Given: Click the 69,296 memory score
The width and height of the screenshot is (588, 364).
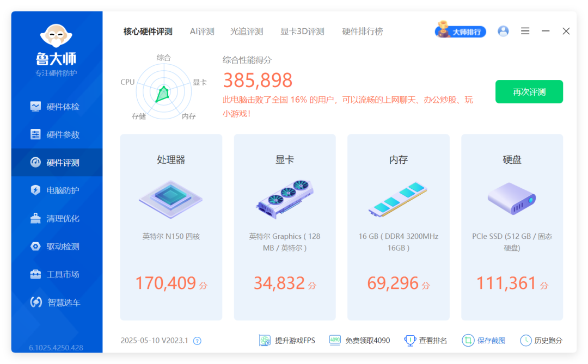Looking at the screenshot, I should coord(393,283).
